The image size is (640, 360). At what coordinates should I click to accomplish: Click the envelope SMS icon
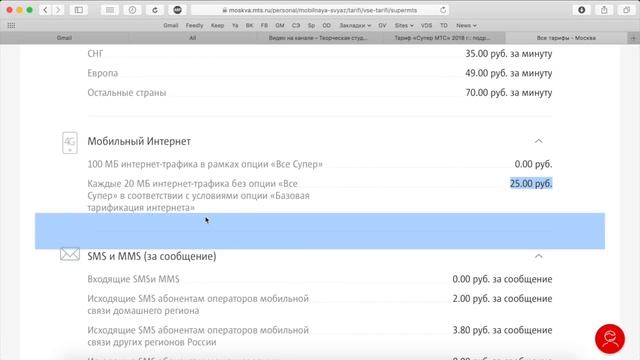click(70, 254)
